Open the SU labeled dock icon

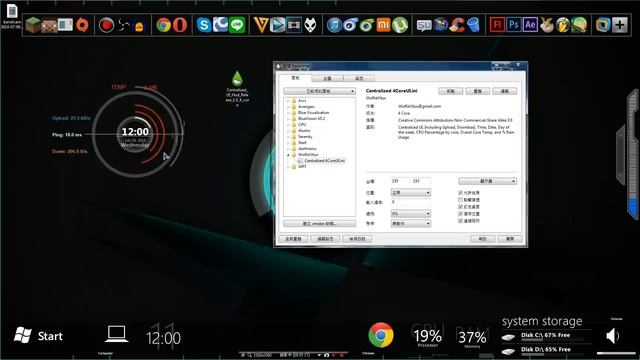[x=424, y=26]
